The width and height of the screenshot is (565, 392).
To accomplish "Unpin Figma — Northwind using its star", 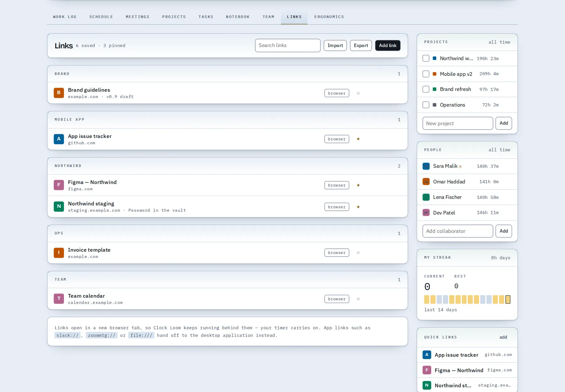I will pos(358,185).
